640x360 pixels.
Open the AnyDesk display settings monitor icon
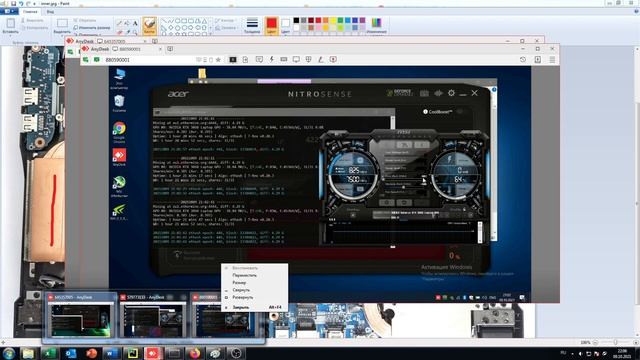tap(296, 60)
